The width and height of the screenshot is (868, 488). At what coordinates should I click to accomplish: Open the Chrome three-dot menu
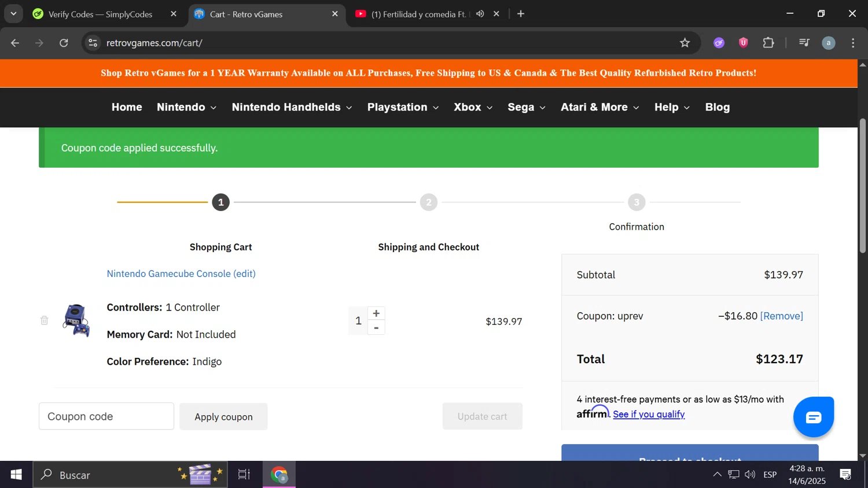[853, 43]
